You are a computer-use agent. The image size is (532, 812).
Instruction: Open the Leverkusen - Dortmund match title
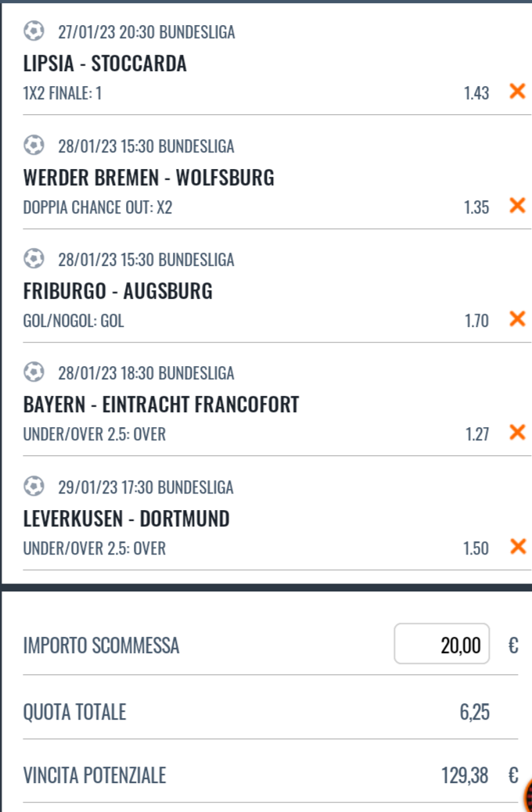click(x=126, y=519)
